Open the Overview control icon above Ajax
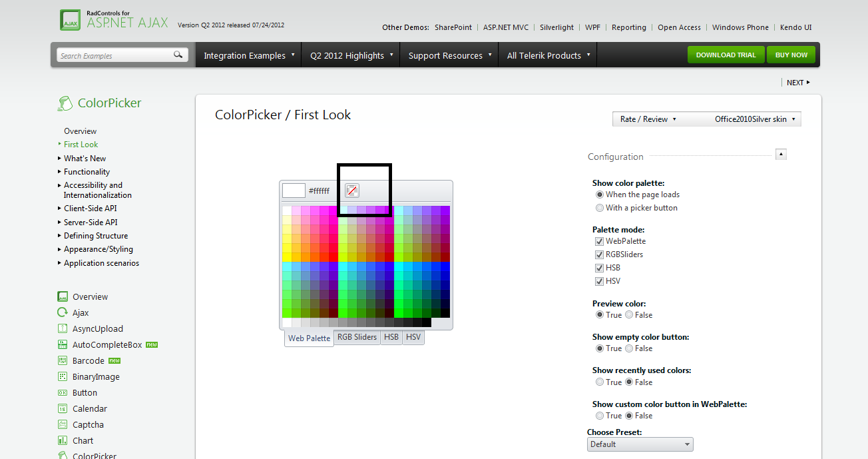This screenshot has height=459, width=868. click(63, 296)
